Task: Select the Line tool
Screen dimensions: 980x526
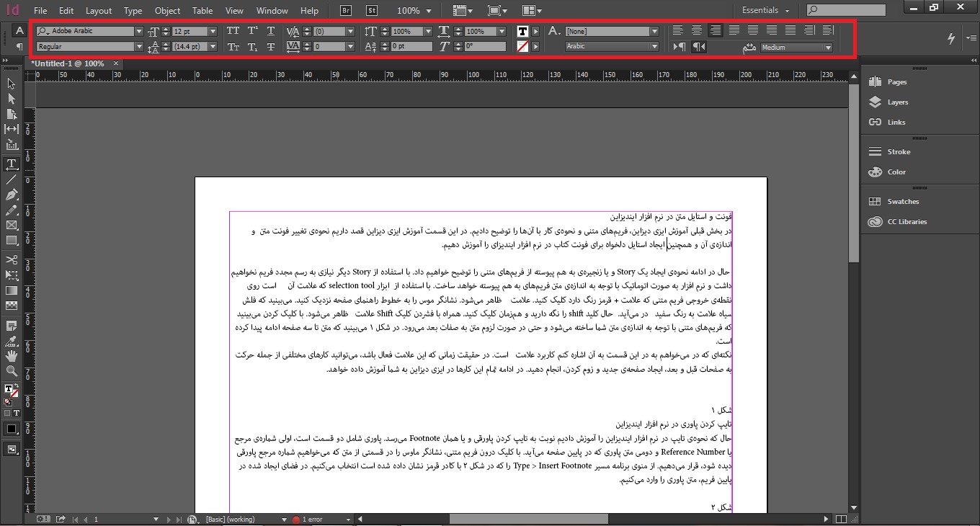Action: 12,179
